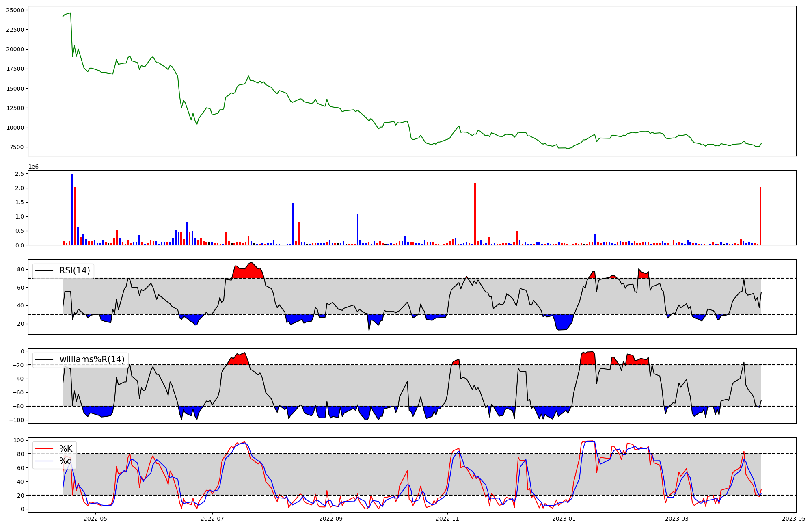Click the 1e6 volume scale label
The image size is (812, 528).
[x=33, y=167]
